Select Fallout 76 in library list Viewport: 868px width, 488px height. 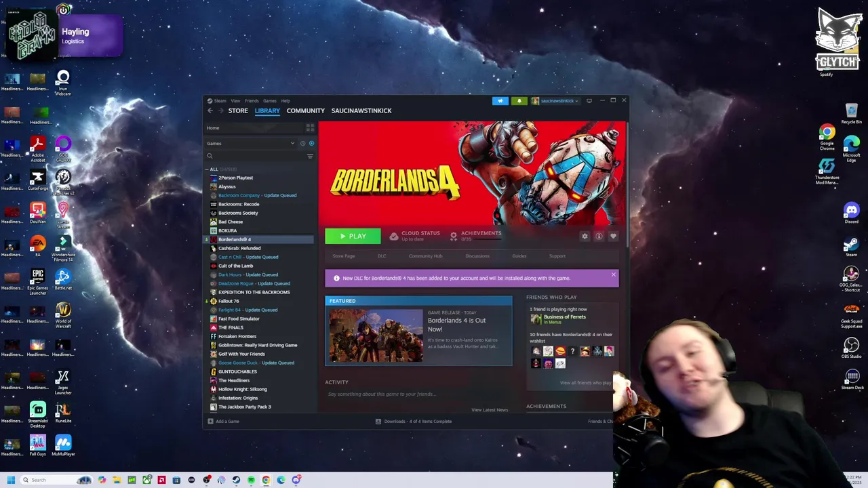229,301
